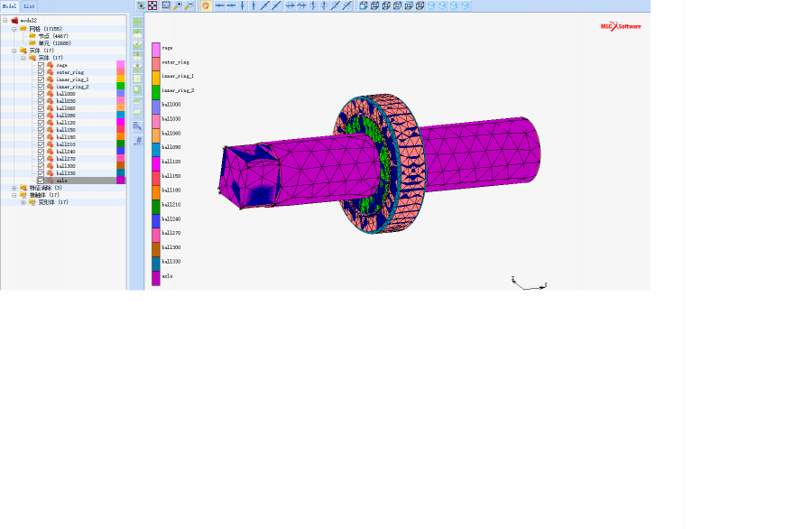This screenshot has height=529, width=812.
Task: Click the zoom in magnifier icon
Action: (178, 5)
